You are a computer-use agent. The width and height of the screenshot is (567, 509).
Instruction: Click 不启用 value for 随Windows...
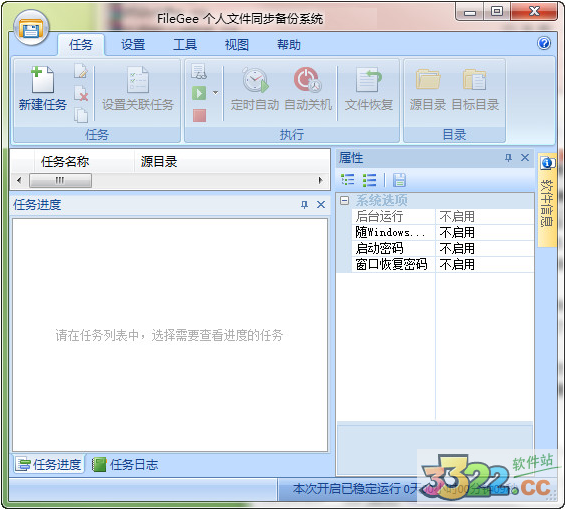457,232
